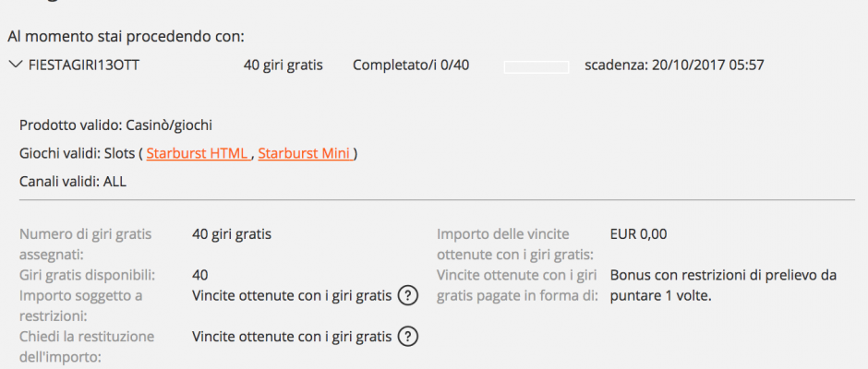The width and height of the screenshot is (868, 369).
Task: Click the 'Canali validi: ALL' line
Action: tap(73, 182)
